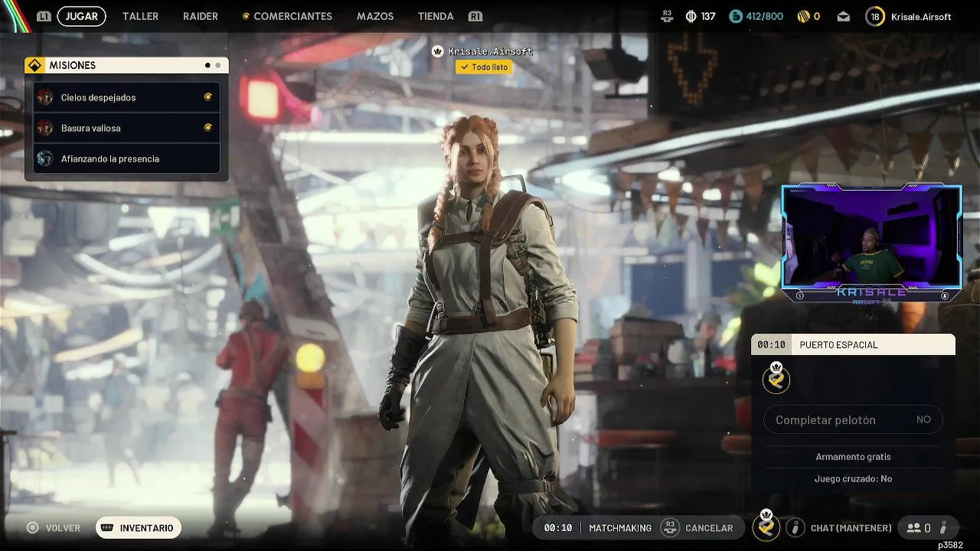Click the Krisale.Airsoft name above character
Screen dimensions: 980x551
click(490, 51)
